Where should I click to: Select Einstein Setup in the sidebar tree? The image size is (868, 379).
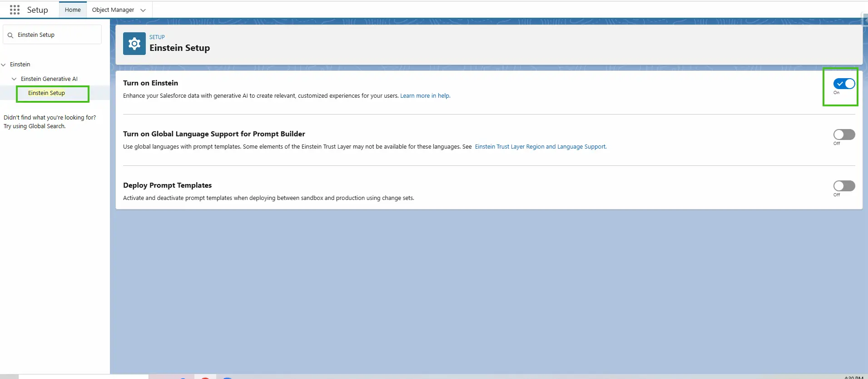tap(46, 93)
